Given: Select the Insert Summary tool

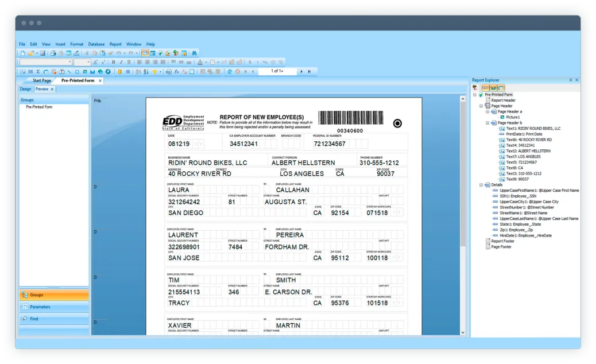Looking at the screenshot, I should [37, 71].
